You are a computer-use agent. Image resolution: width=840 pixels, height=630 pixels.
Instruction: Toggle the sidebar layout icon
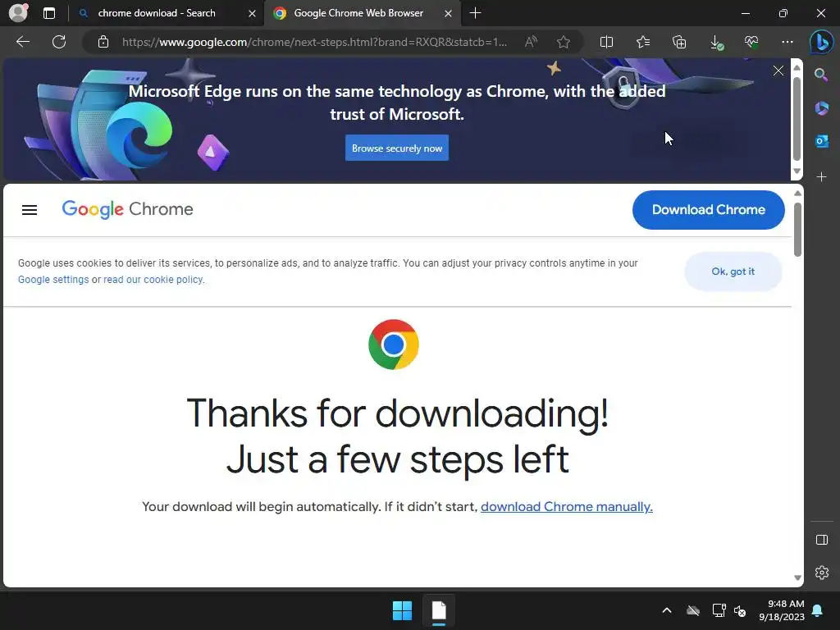click(x=821, y=540)
